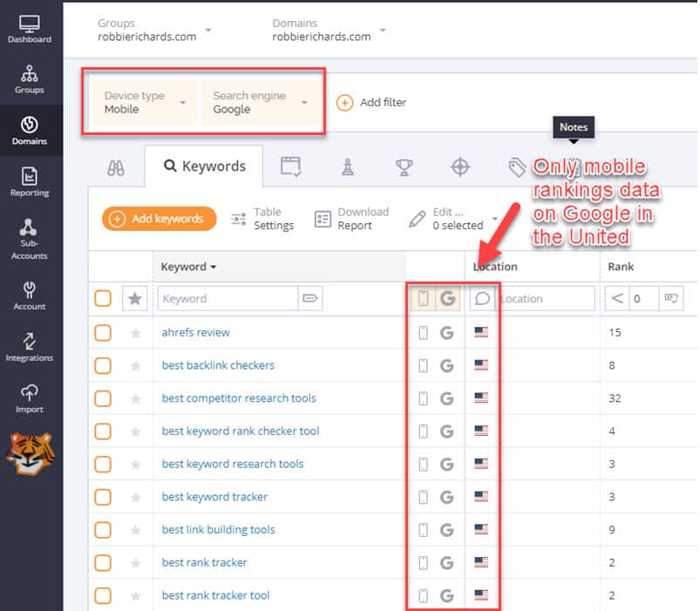Click the Add keywords button
Image resolution: width=700 pixels, height=611 pixels.
158,220
